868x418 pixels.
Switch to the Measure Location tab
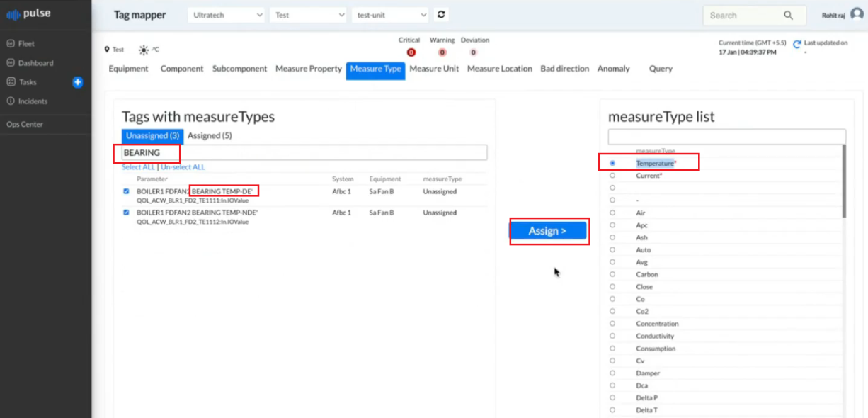pyautogui.click(x=500, y=69)
